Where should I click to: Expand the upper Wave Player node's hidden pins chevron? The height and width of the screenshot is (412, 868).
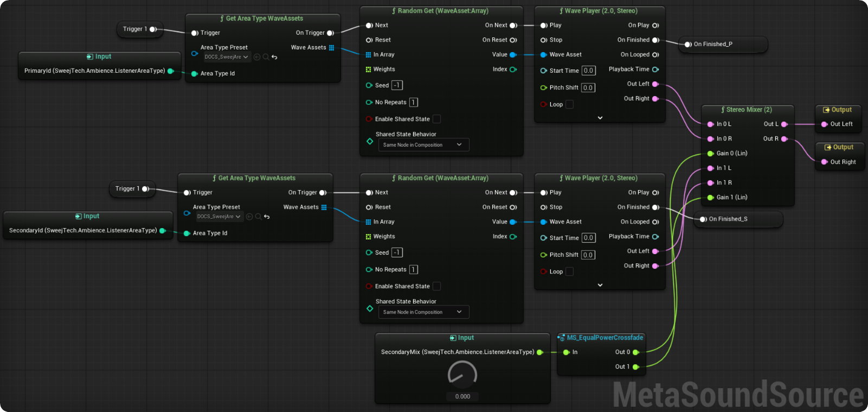tap(600, 118)
